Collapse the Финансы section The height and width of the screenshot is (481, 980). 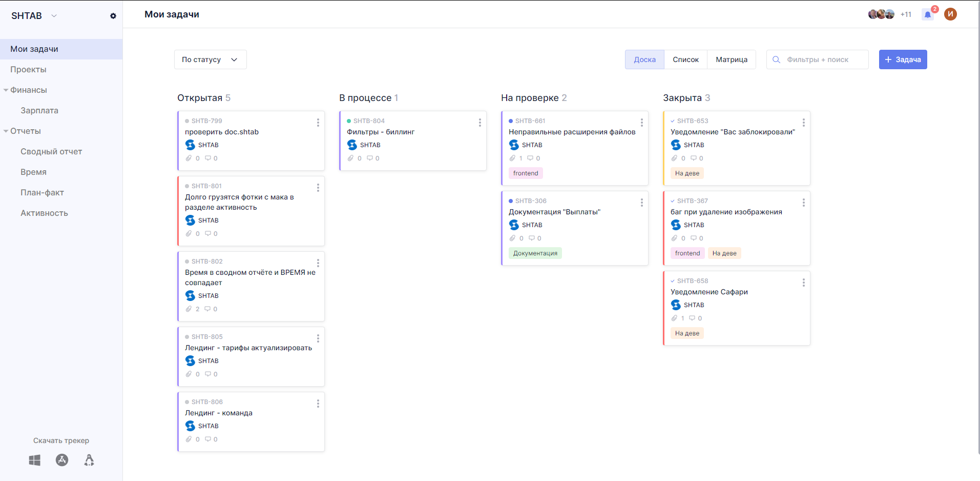click(x=6, y=90)
